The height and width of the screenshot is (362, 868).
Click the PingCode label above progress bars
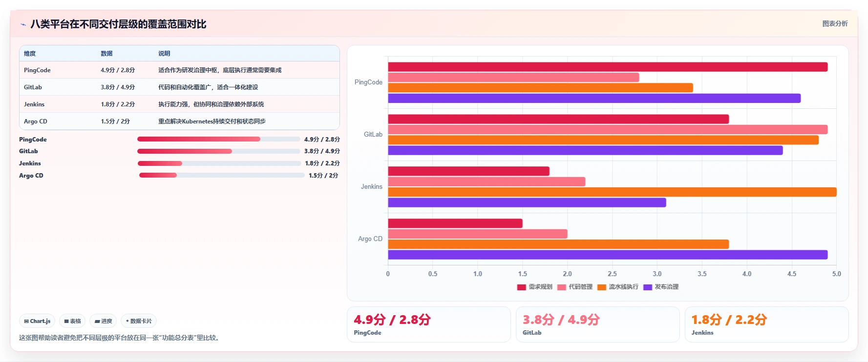point(33,140)
